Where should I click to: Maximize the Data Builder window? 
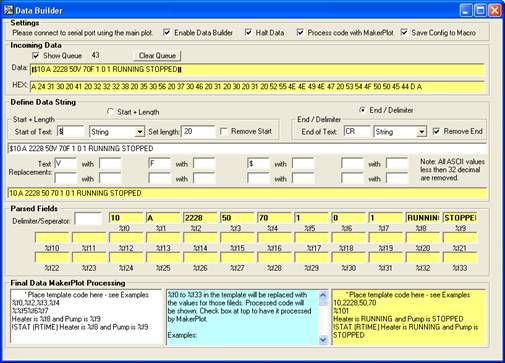click(480, 10)
